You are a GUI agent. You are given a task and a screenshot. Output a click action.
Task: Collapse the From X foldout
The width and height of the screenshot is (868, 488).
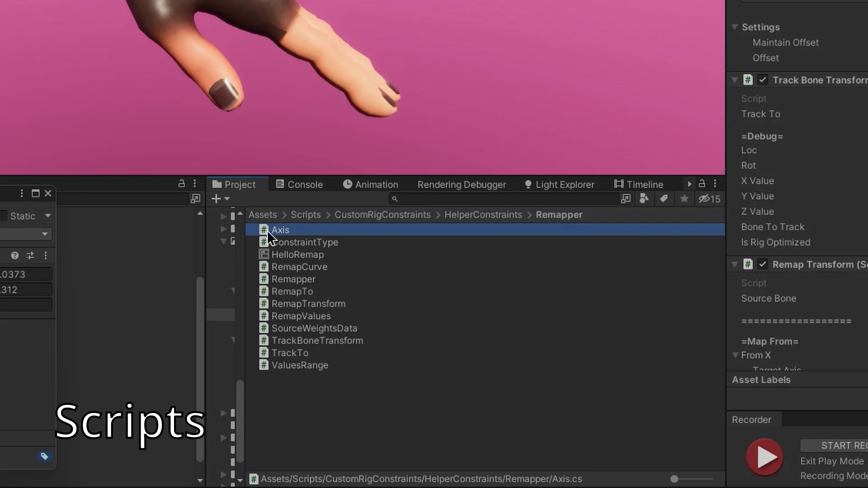735,355
